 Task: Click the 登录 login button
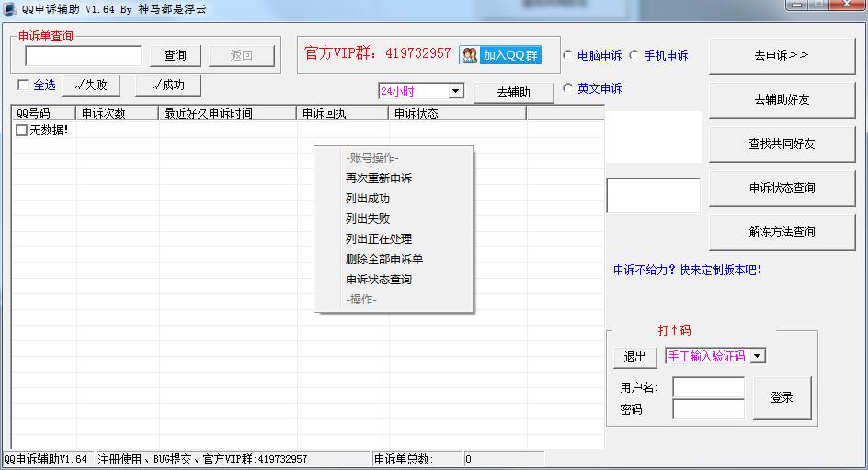click(782, 397)
